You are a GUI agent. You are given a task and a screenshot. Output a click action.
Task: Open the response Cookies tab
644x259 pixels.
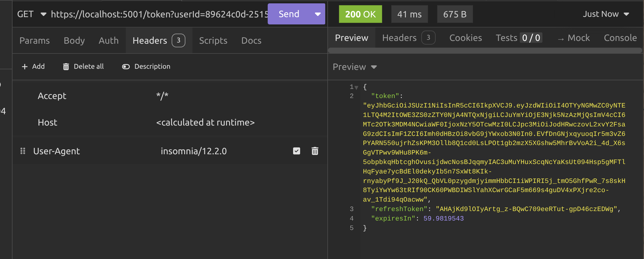point(465,38)
